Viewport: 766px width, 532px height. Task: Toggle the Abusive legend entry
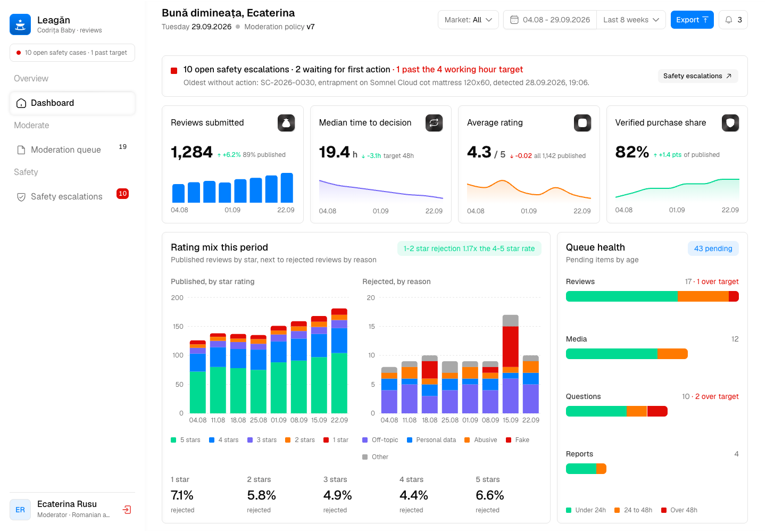[x=481, y=440]
